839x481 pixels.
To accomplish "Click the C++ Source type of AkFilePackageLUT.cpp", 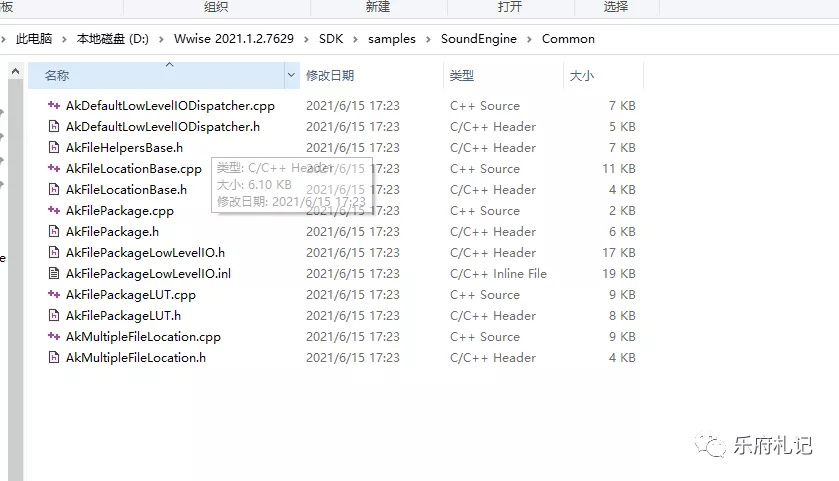I will tap(485, 295).
